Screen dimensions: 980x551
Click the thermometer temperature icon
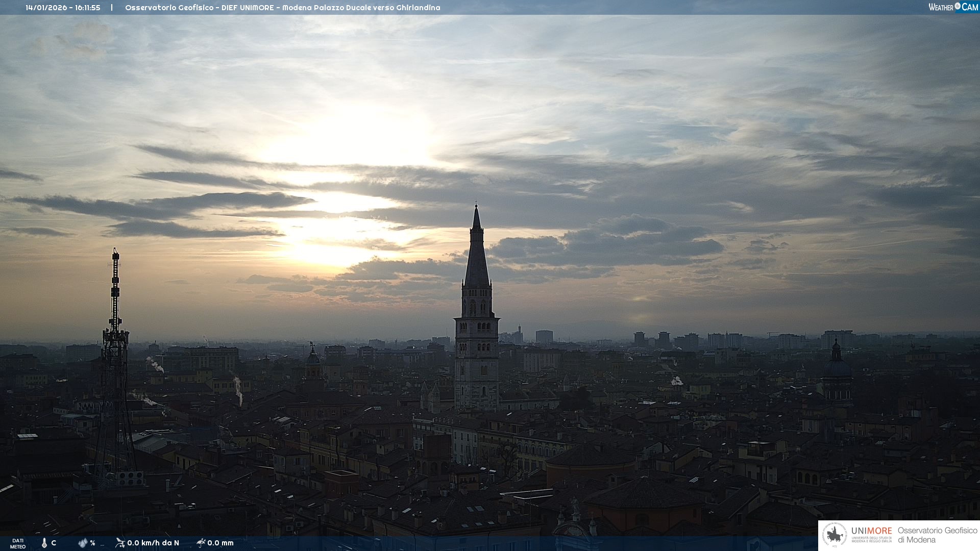pos(44,543)
